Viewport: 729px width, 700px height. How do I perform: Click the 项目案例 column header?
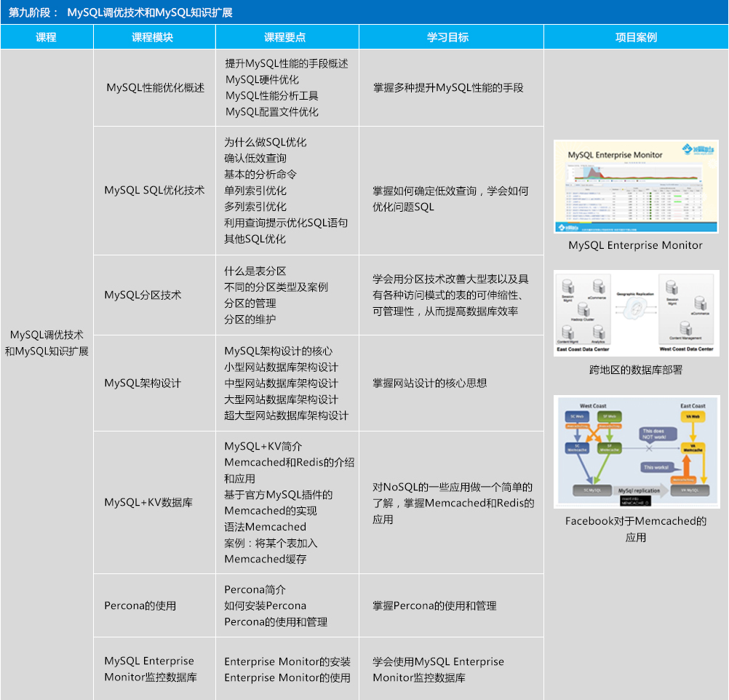[636, 37]
